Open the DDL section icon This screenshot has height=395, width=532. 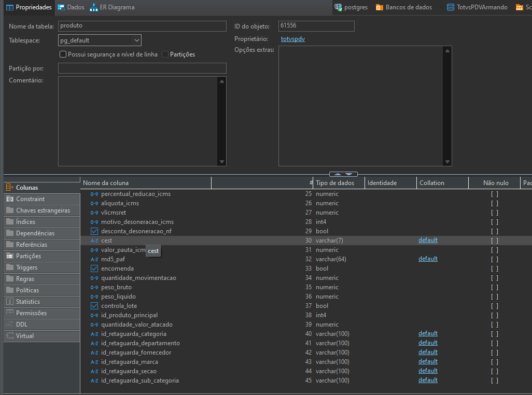[x=9, y=325]
